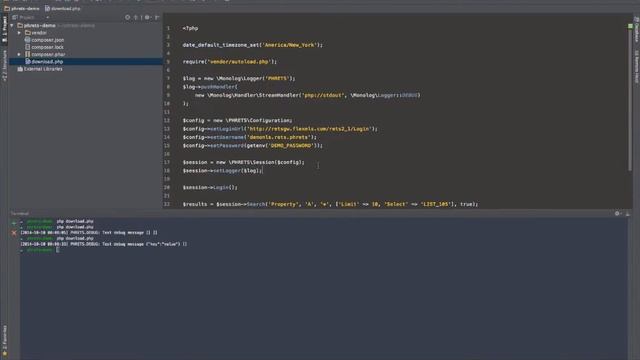This screenshot has width=640, height=360.
Task: Click the Terminal panel title
Action: [x=20, y=213]
